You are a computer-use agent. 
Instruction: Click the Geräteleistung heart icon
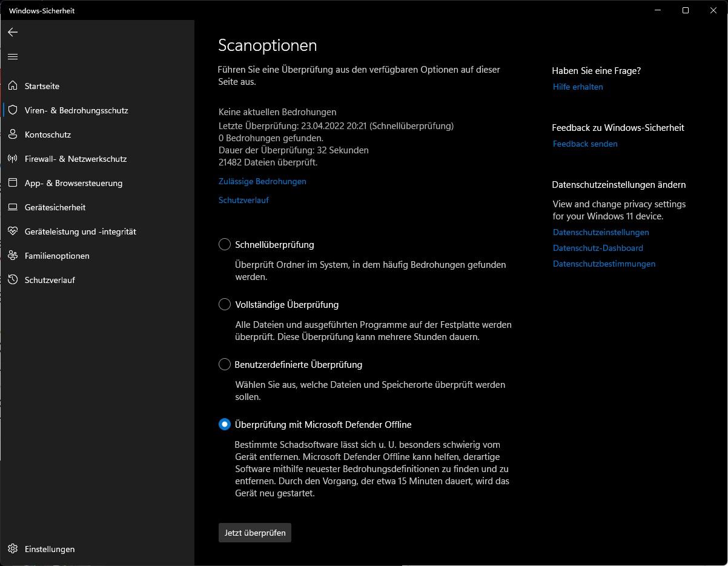(x=13, y=231)
